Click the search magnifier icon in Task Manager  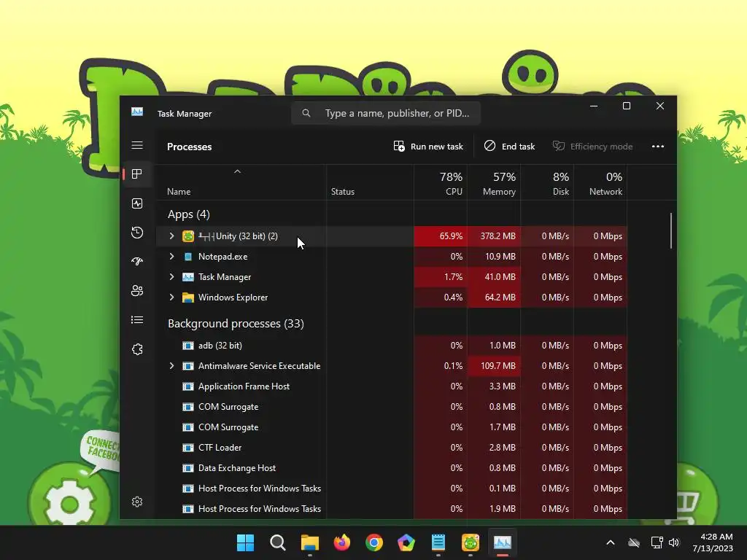click(x=306, y=113)
